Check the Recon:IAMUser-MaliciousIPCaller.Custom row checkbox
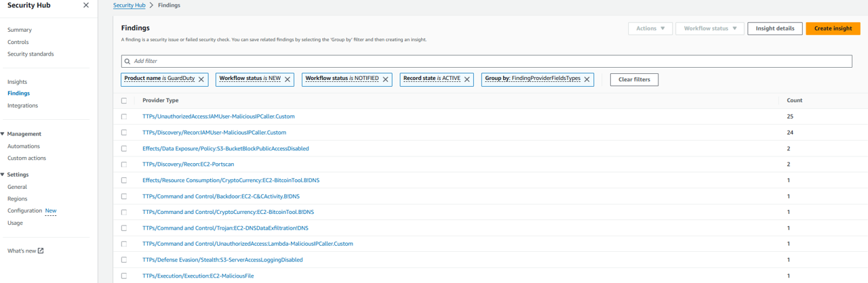 tap(124, 133)
